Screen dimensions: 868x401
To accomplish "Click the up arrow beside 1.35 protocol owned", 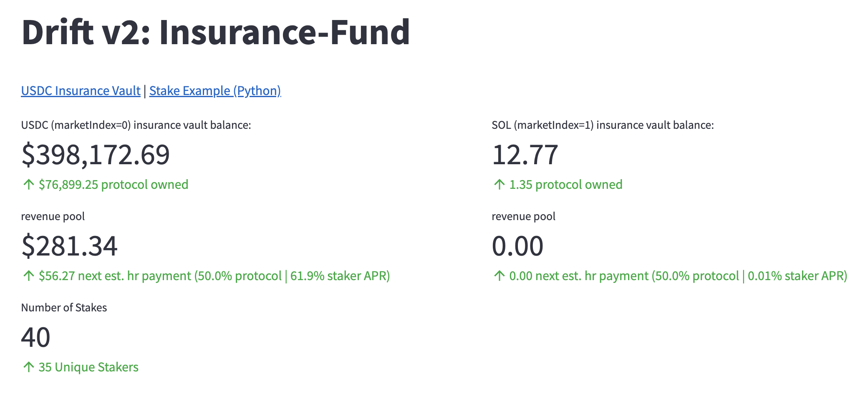I will pos(499,185).
